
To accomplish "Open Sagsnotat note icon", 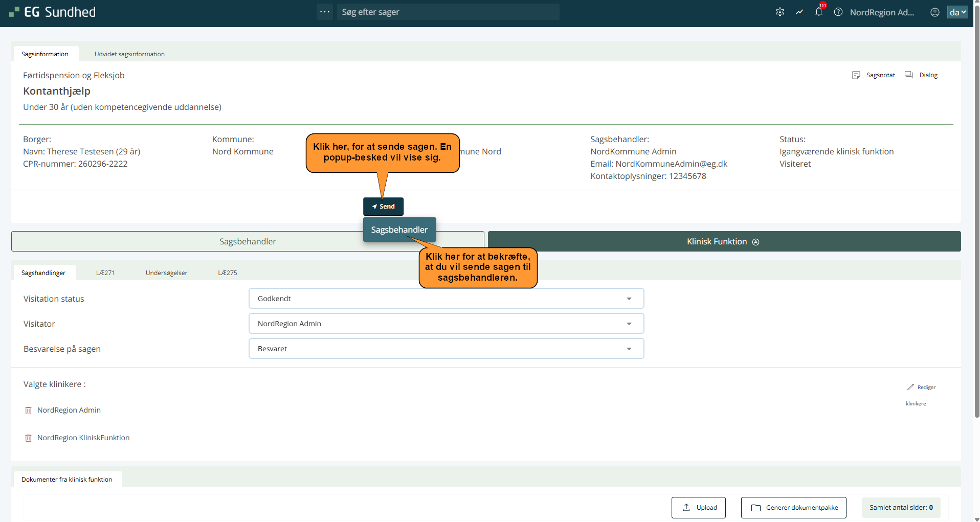I will coord(856,75).
